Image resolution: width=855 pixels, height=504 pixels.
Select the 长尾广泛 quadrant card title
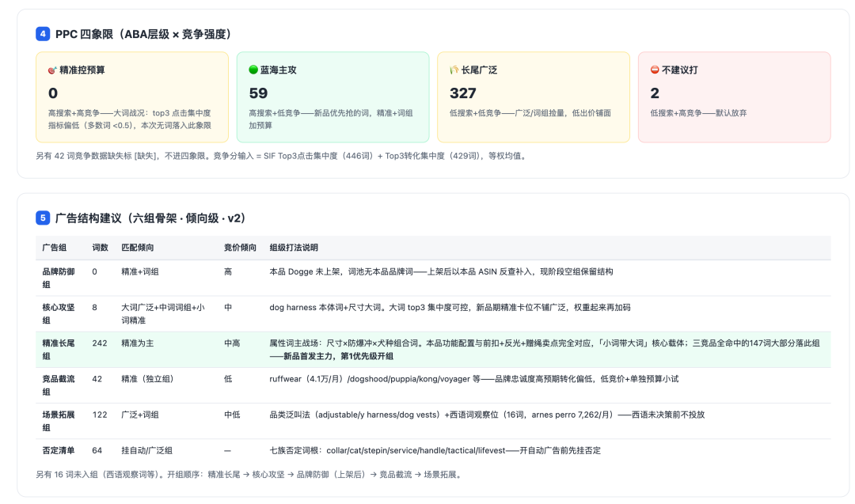click(479, 70)
